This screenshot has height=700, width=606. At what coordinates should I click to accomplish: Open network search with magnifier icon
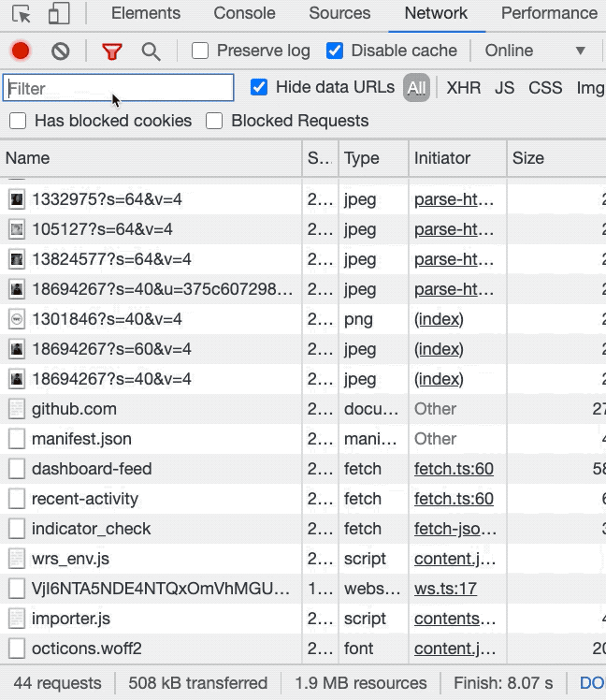(151, 51)
